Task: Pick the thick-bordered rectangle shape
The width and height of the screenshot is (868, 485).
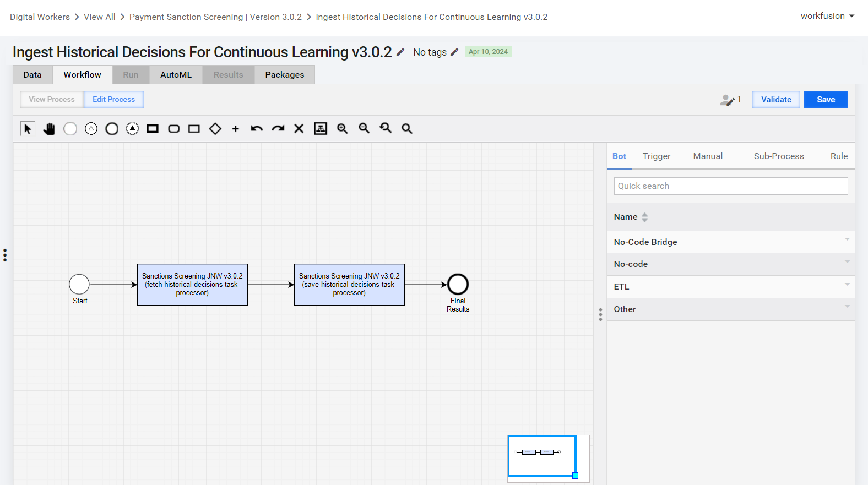Action: 153,128
